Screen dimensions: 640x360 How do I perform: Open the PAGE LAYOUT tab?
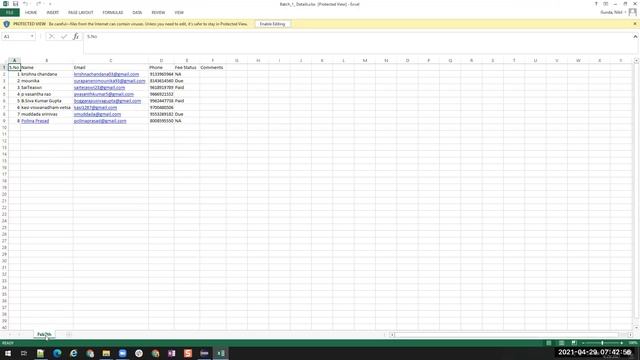point(81,13)
